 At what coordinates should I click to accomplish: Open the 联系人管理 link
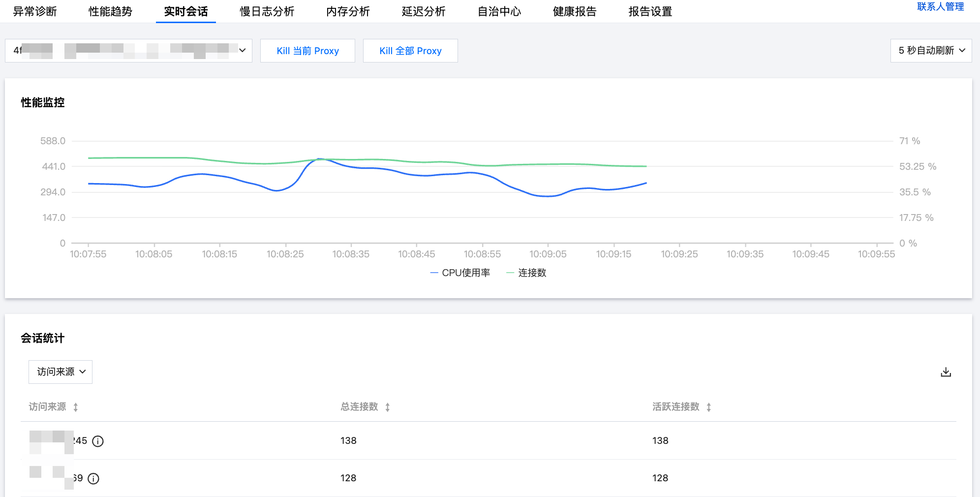pos(940,6)
